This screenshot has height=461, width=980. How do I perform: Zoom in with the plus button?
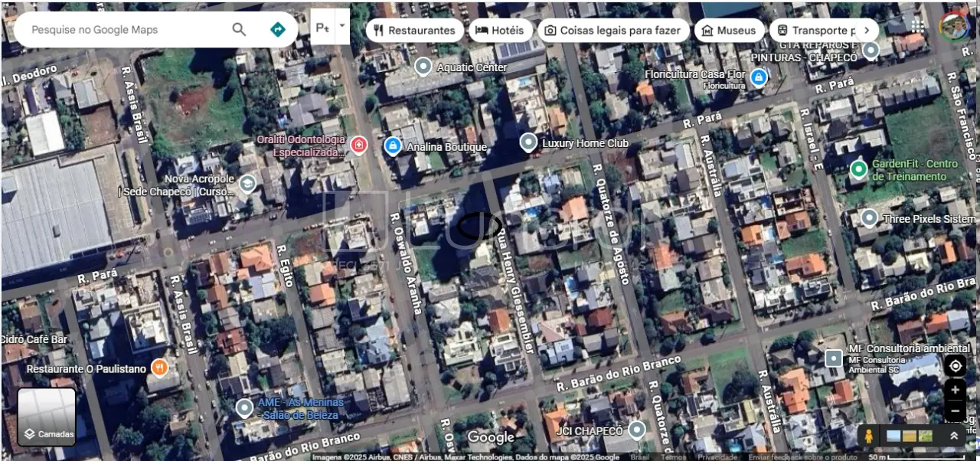tap(955, 390)
